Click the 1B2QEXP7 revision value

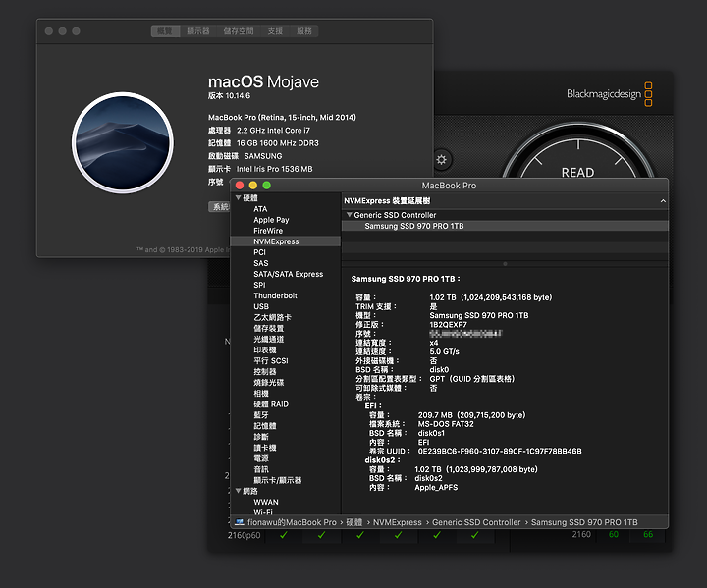(x=448, y=325)
